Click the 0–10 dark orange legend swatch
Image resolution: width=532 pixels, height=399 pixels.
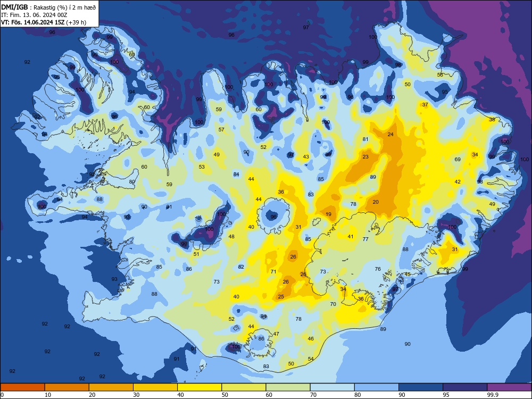click(x=22, y=387)
